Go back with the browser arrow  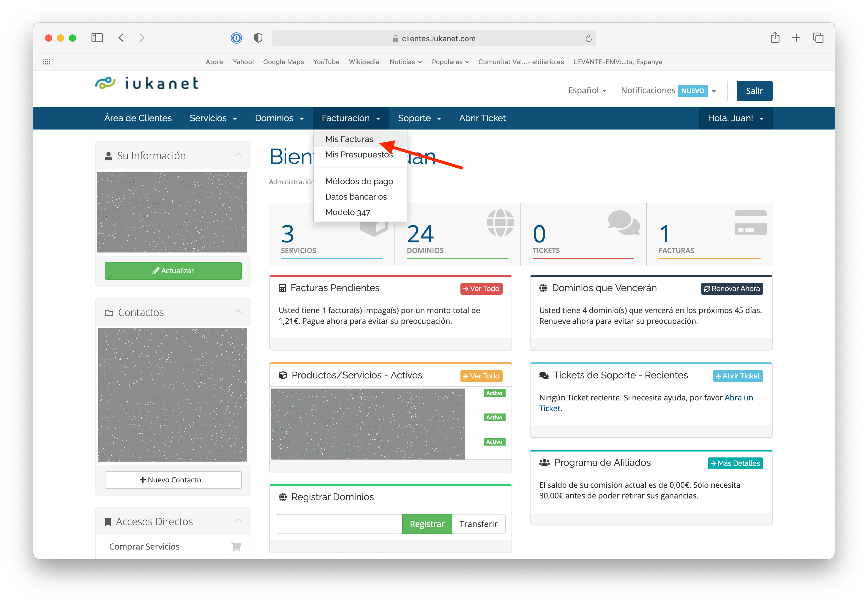click(121, 38)
